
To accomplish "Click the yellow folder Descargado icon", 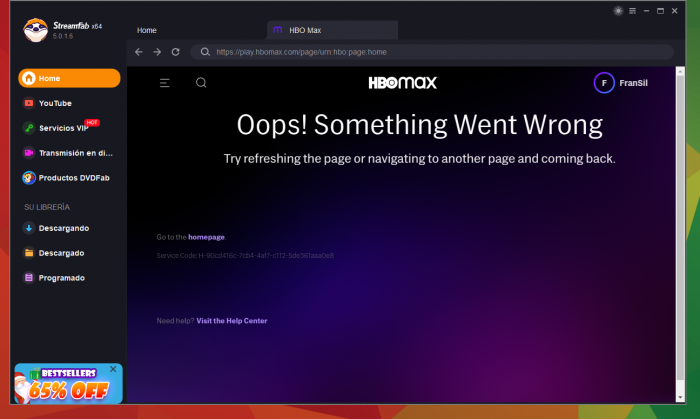I will click(29, 253).
